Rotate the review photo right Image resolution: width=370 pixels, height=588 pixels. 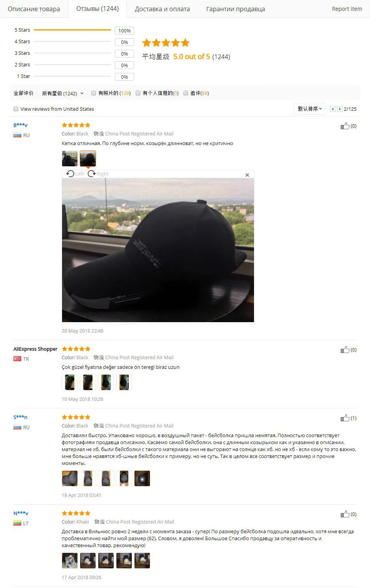click(x=98, y=174)
